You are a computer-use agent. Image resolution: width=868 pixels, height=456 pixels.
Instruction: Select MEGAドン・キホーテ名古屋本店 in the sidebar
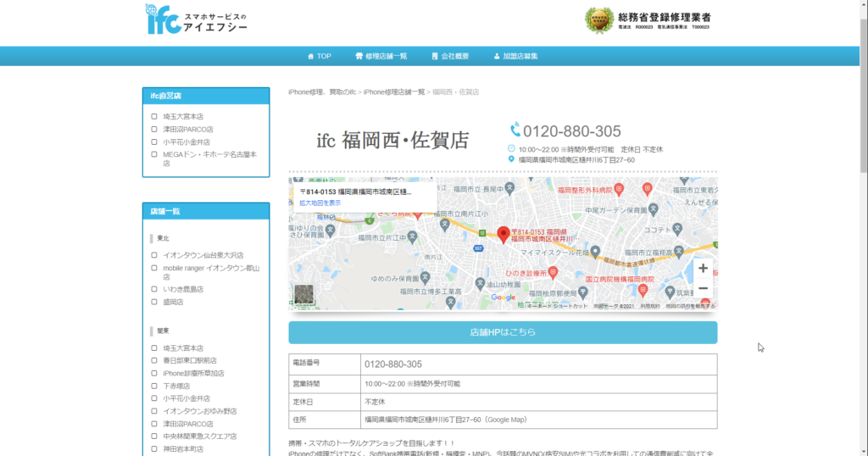[x=209, y=158]
